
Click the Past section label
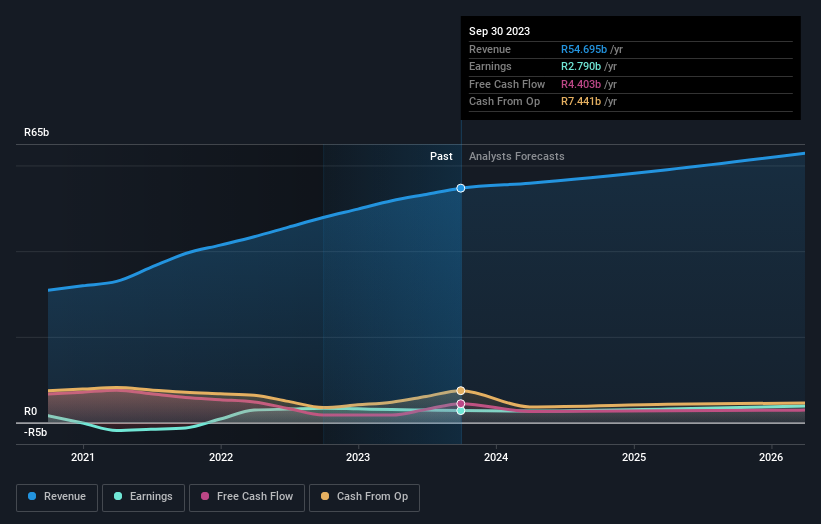click(441, 156)
